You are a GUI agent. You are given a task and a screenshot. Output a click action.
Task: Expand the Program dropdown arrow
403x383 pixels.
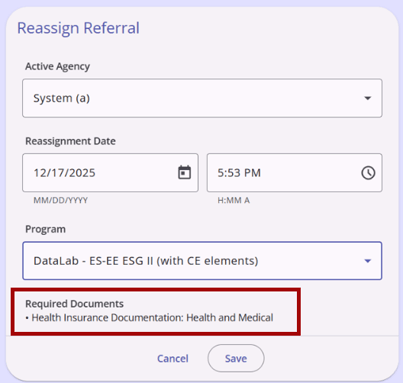[x=367, y=261]
